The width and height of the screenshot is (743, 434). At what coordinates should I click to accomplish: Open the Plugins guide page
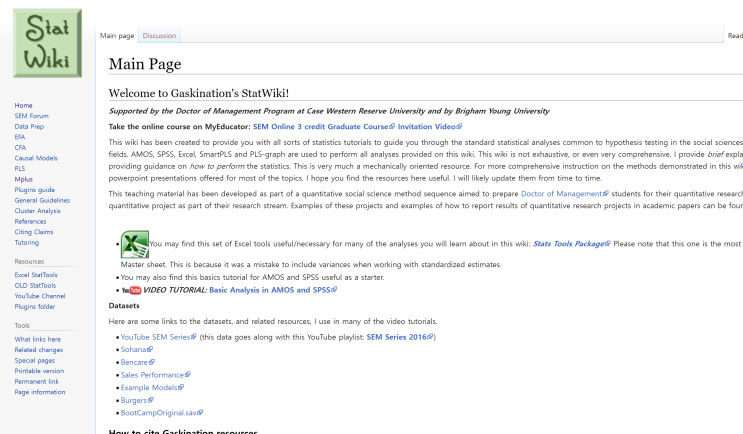click(x=35, y=190)
